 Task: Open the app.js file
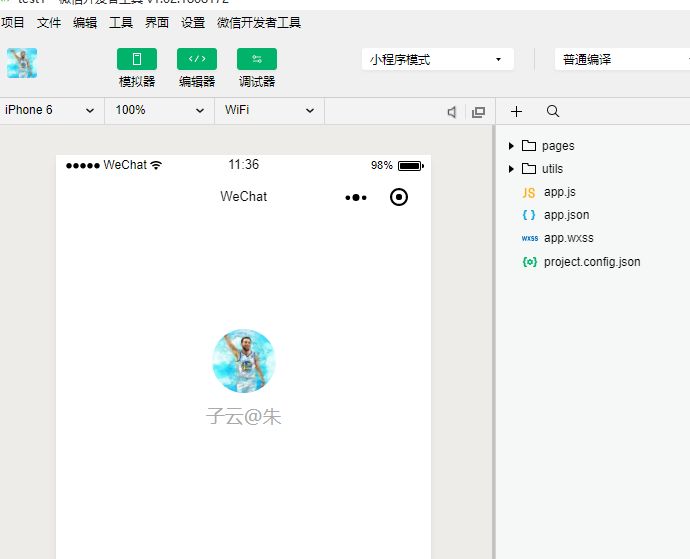560,192
